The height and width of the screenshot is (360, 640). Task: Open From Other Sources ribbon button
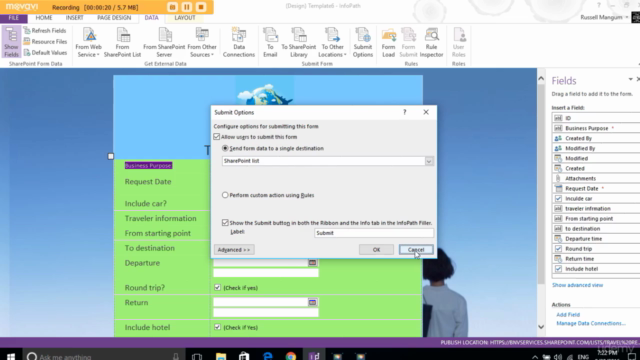(x=202, y=42)
